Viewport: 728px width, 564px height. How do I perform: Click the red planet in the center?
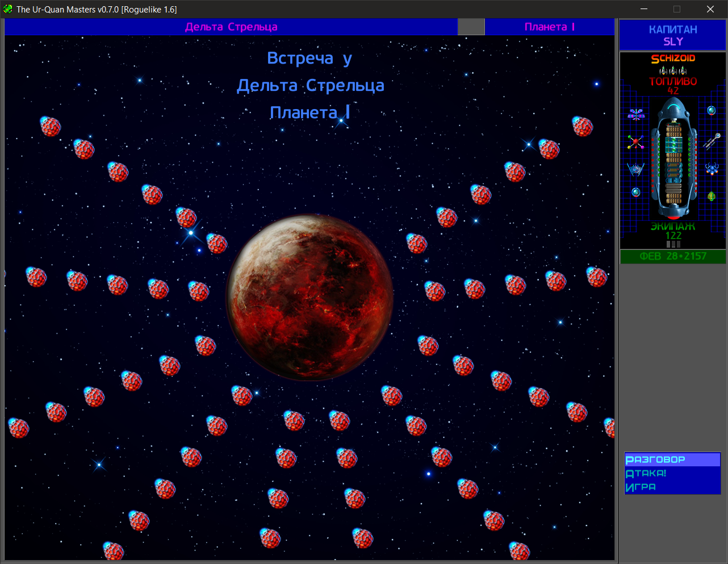point(310,296)
